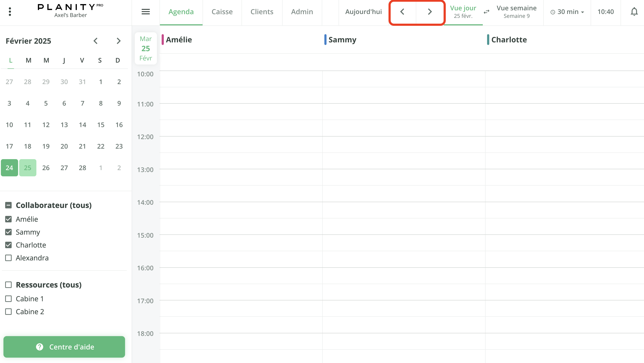Enable the Alexandra collaborator checkbox
The width and height of the screenshot is (644, 363).
(x=8, y=258)
